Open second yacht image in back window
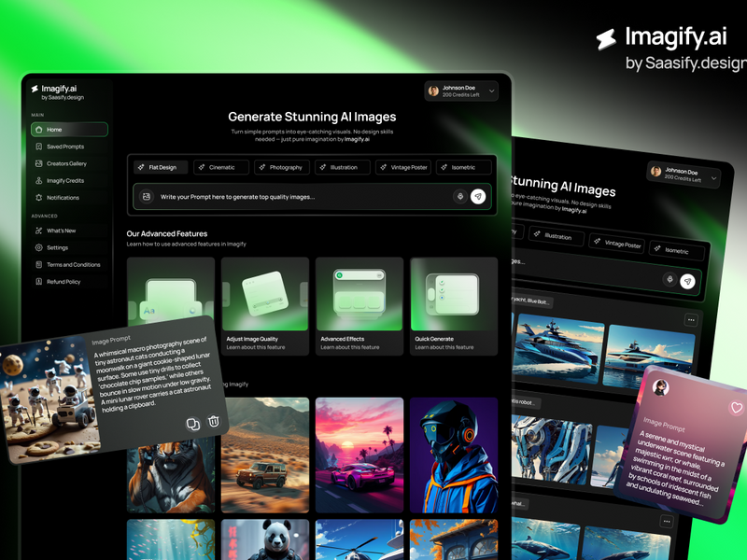The image size is (747, 560). [x=648, y=358]
